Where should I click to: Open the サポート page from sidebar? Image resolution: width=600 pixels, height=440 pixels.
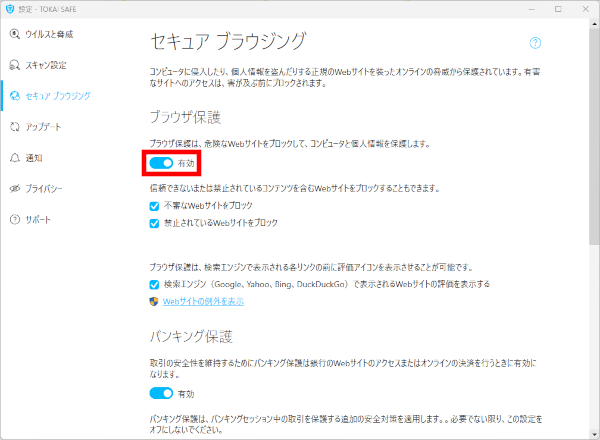click(x=38, y=220)
